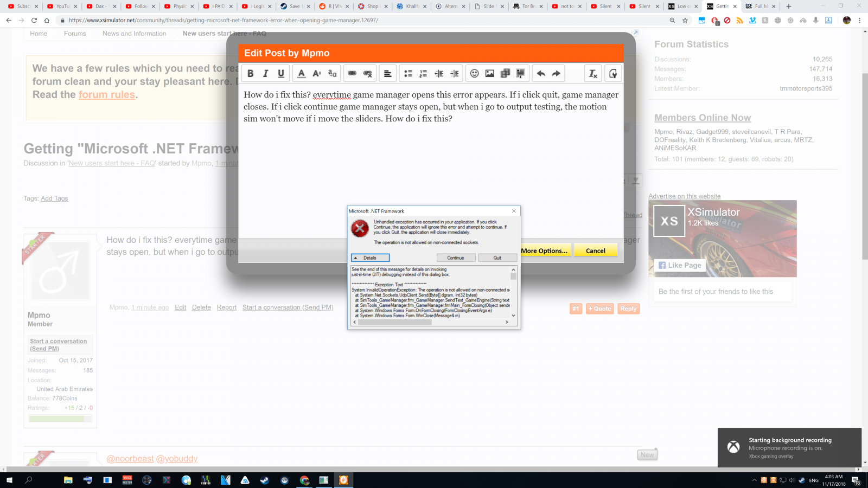The height and width of the screenshot is (488, 868).
Task: Close the Microsoft .NET Framework dialog
Action: click(x=514, y=211)
